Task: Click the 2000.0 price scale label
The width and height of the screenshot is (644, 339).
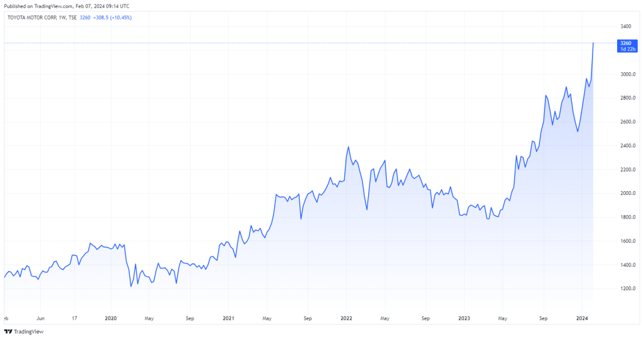Action: 627,193
